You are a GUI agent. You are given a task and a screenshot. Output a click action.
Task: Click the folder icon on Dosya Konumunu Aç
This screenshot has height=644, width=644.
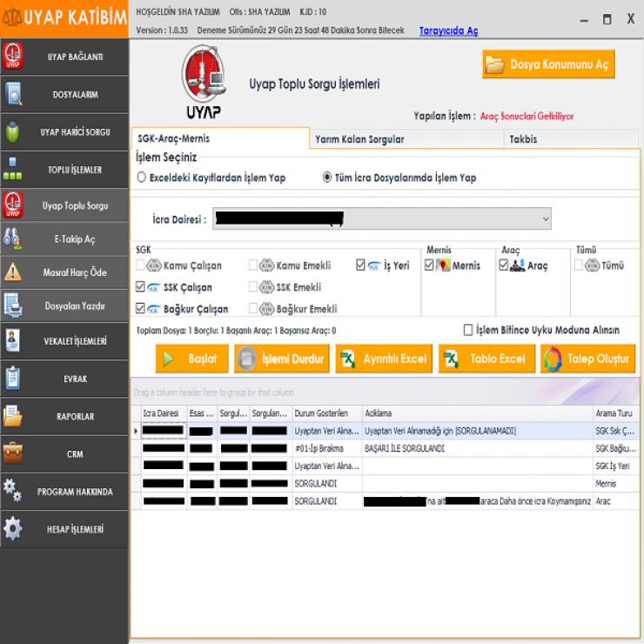point(494,64)
